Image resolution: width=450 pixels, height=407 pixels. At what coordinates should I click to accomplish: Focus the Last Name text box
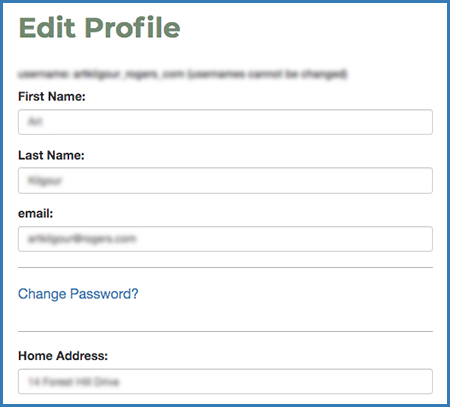225,180
